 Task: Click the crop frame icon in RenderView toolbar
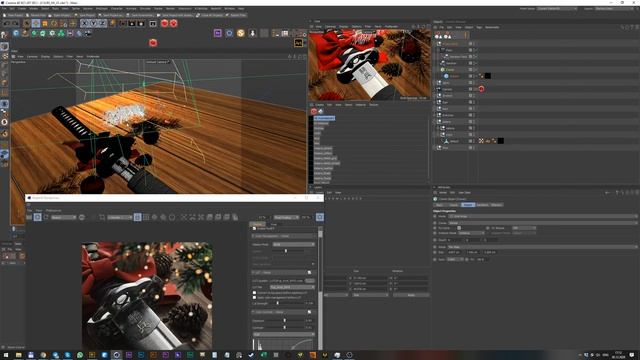point(102,217)
